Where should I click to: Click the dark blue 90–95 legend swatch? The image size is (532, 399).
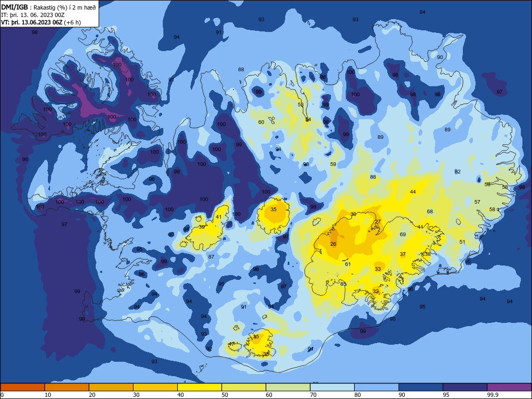(x=421, y=387)
